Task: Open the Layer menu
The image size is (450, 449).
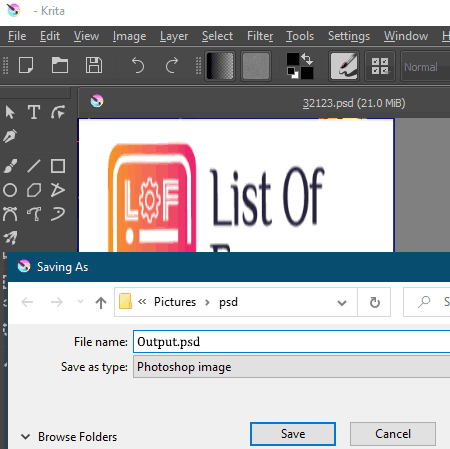Action: point(174,36)
